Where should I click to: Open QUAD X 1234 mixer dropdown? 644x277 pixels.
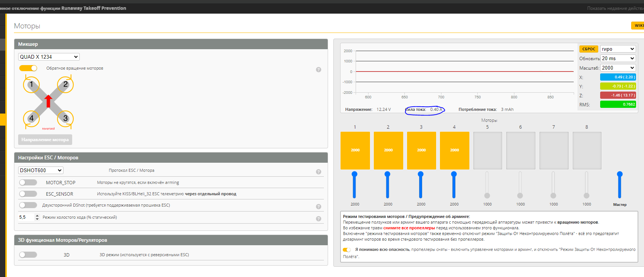pyautogui.click(x=49, y=57)
